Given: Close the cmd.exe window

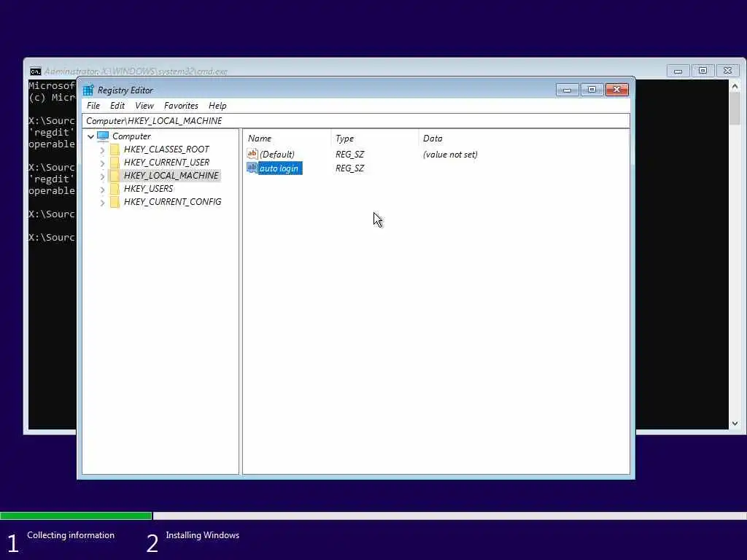Looking at the screenshot, I should [x=727, y=71].
